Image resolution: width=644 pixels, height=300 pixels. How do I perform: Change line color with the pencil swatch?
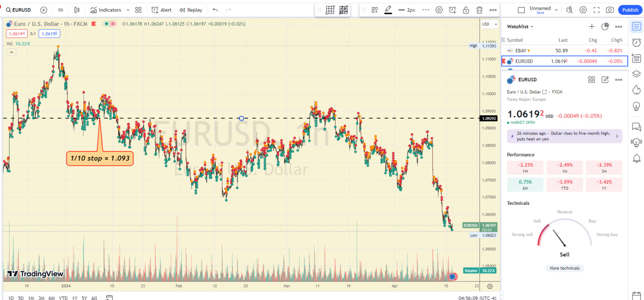(388, 10)
